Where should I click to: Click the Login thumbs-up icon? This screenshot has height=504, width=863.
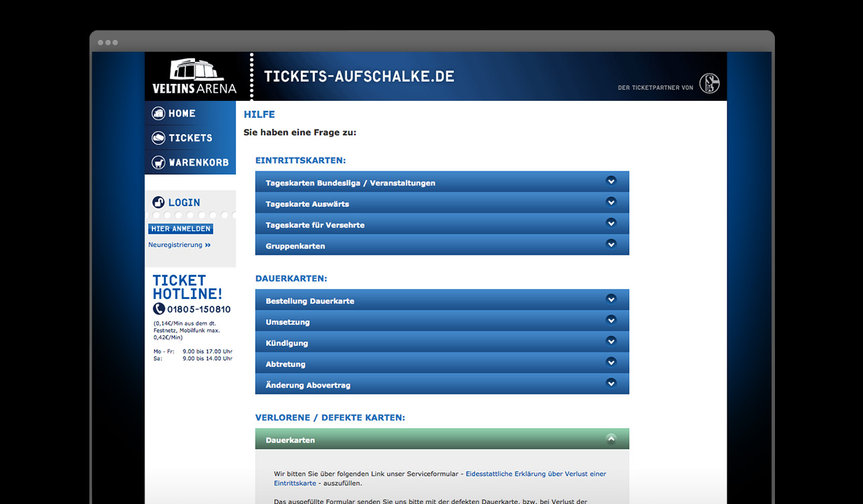tap(159, 202)
